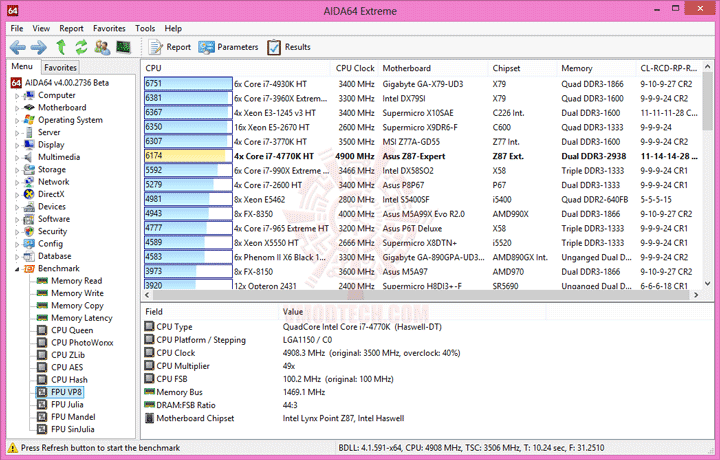Click the green Refresh toolbar icon

click(81, 47)
